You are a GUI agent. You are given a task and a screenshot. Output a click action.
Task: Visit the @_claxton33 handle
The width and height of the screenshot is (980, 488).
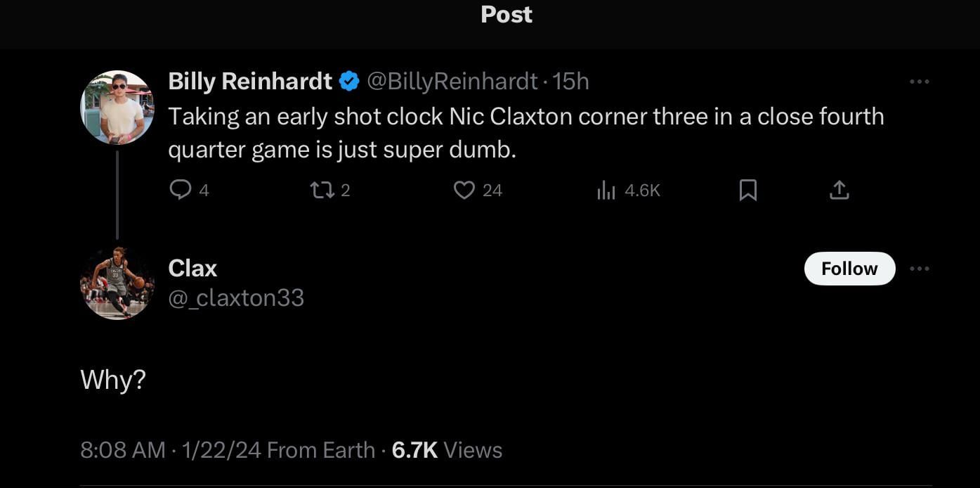coord(236,298)
